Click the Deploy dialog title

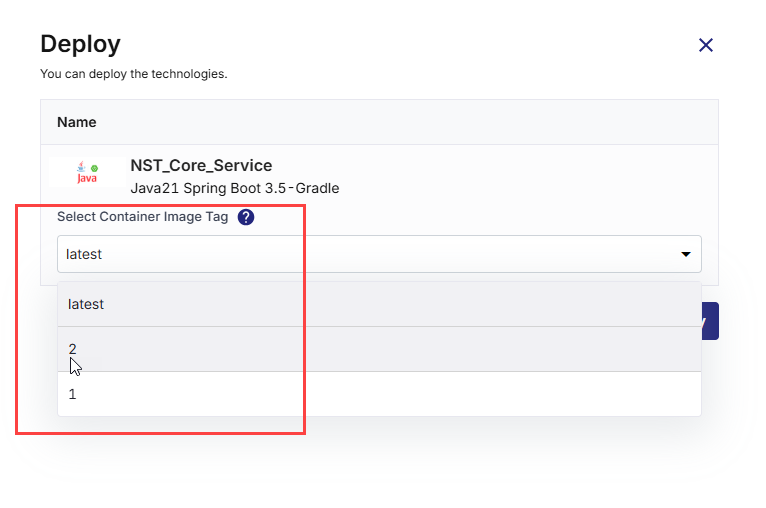81,44
